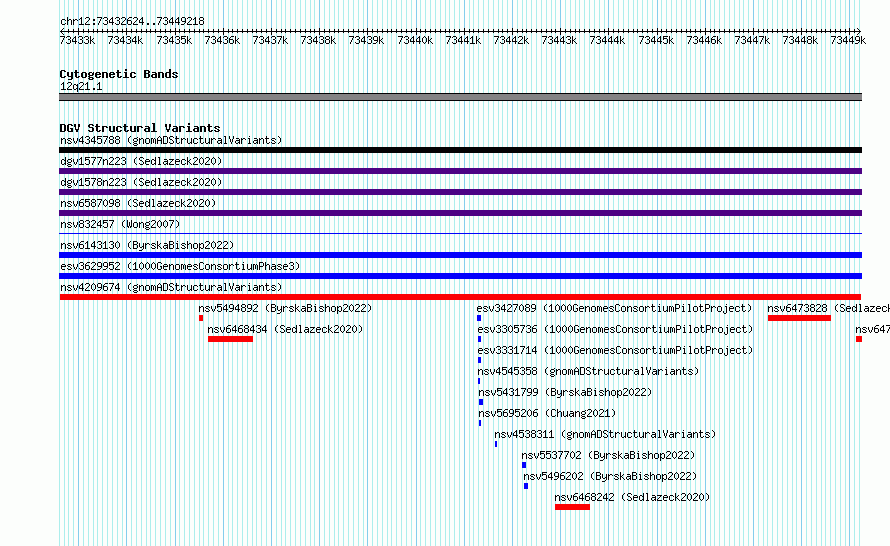
Task: Click the blue esv3427089 marker
Action: click(479, 318)
